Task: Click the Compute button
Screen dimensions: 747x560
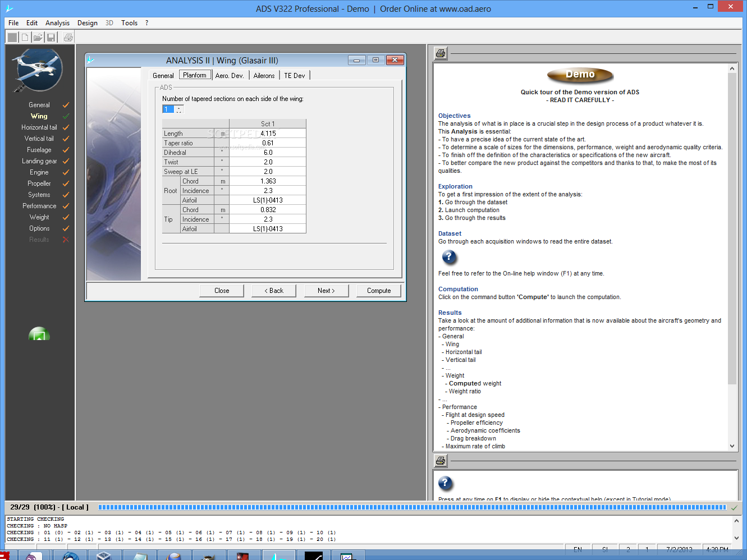Action: (x=379, y=291)
